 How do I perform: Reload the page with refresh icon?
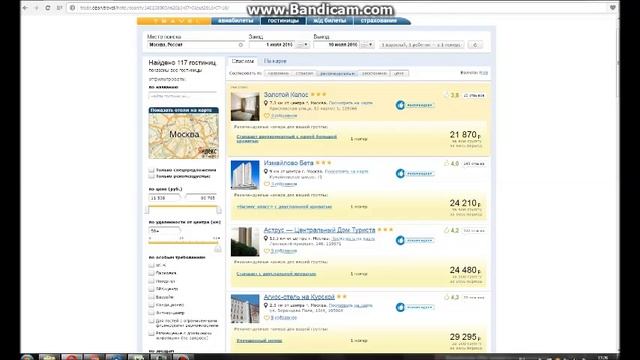tap(48, 8)
